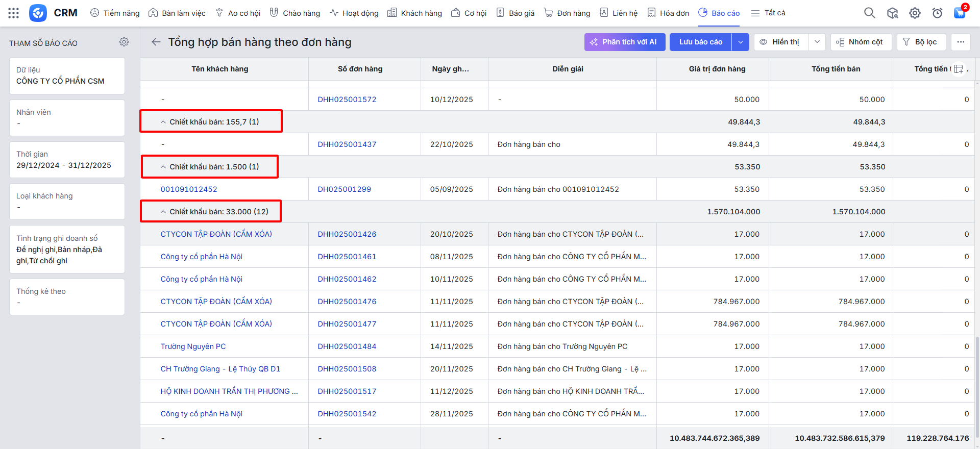This screenshot has width=980, height=449.
Task: Open the three-dot more options button
Action: click(961, 42)
